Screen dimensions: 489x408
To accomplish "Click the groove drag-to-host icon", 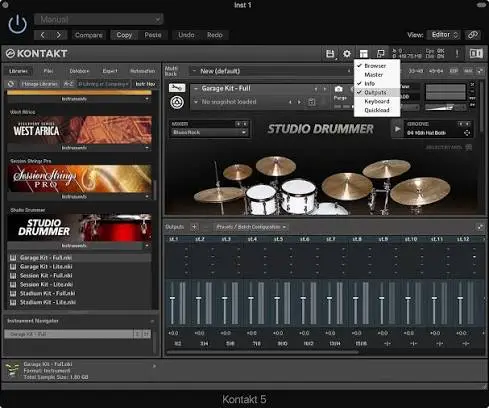I will (x=467, y=133).
